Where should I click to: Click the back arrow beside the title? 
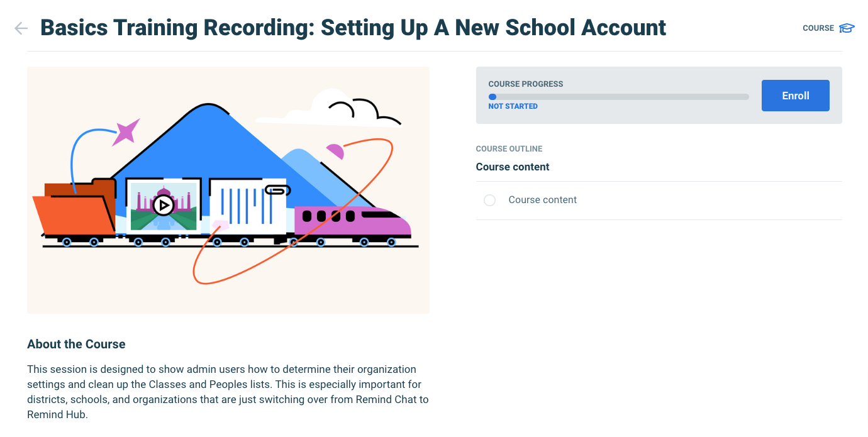(x=21, y=28)
